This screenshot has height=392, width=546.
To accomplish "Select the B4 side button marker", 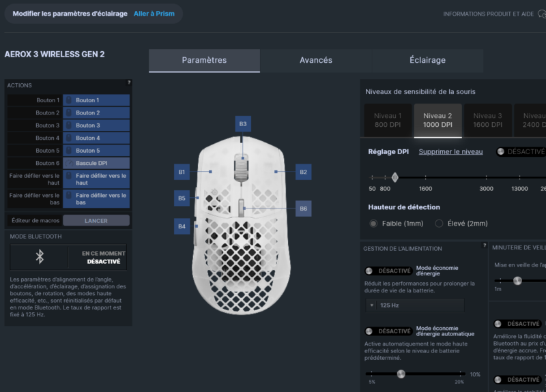I will click(x=182, y=226).
